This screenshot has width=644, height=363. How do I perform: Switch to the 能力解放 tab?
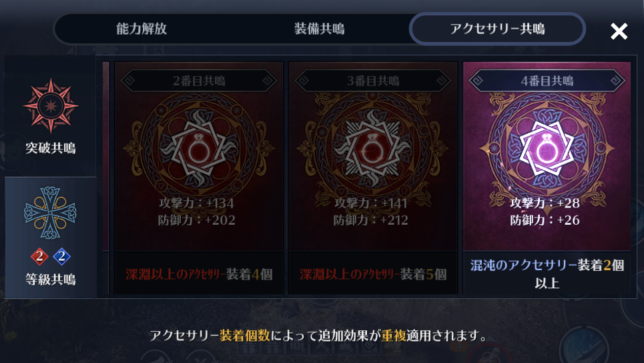click(x=141, y=29)
